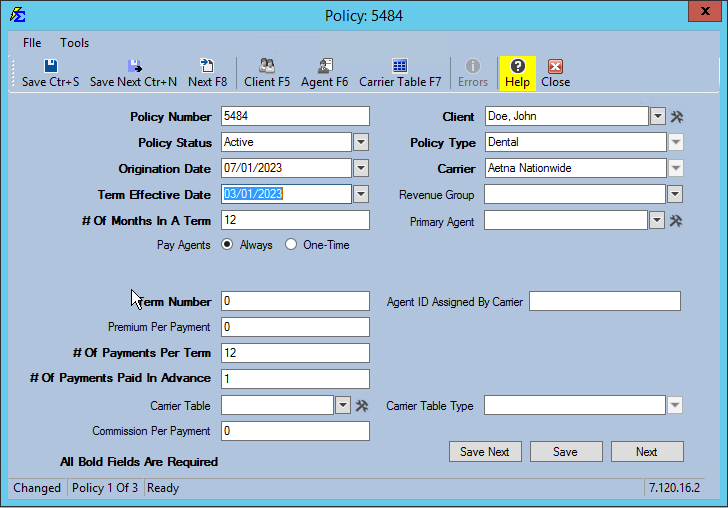Click the Save Ctr+S toolbar icon
The image size is (728, 508).
tap(51, 66)
